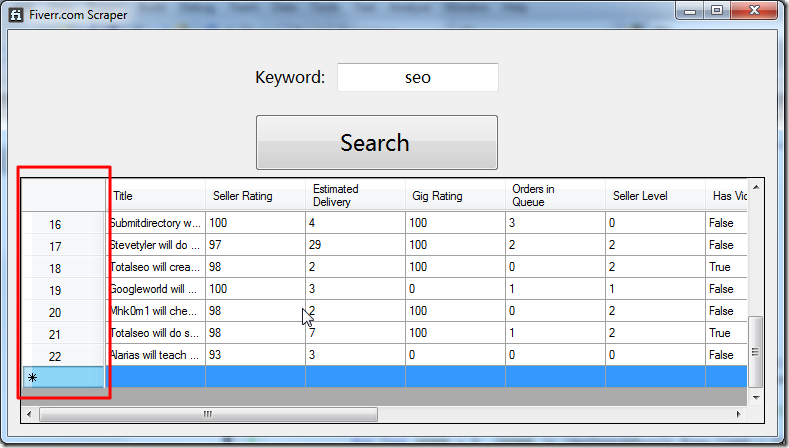Click Estimated Delivery 7 in row 21
789x448 pixels.
(355, 333)
